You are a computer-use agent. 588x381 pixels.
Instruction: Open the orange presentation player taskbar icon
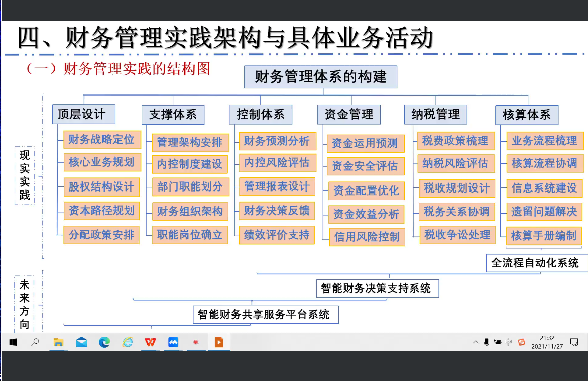tap(219, 342)
